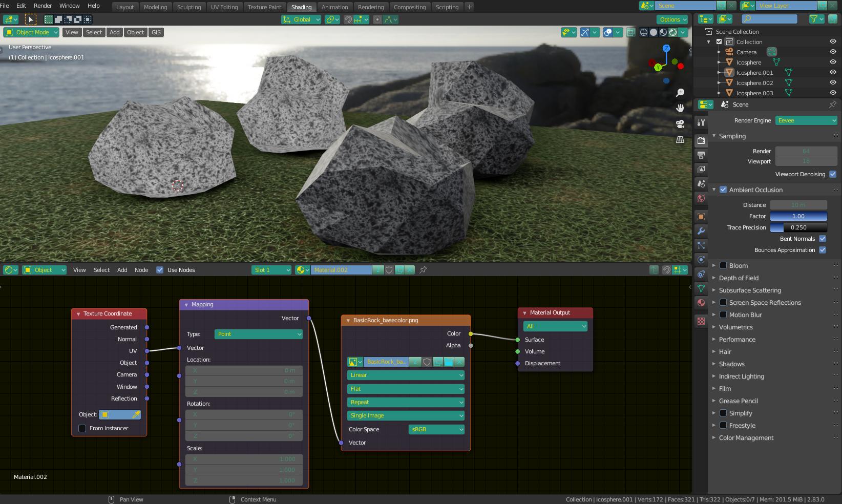Toggle X-ray mode icon
Image resolution: width=842 pixels, height=504 pixels.
(630, 32)
